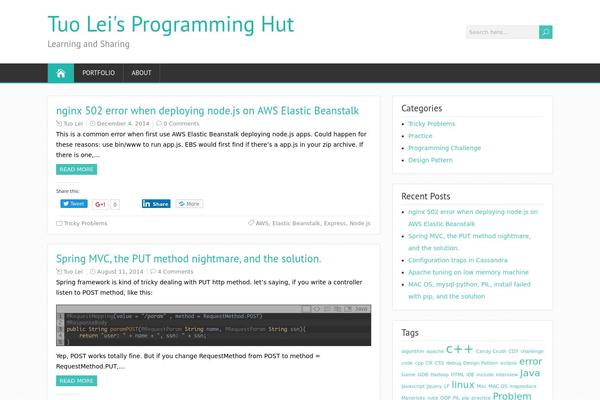600x400 pixels.
Task: Click the debug tag in tag cloud
Action: [453, 363]
